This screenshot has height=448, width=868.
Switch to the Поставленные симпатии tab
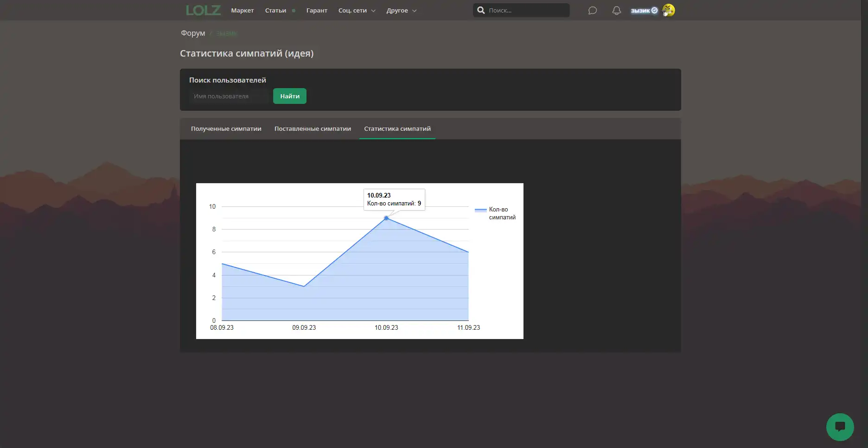(313, 129)
